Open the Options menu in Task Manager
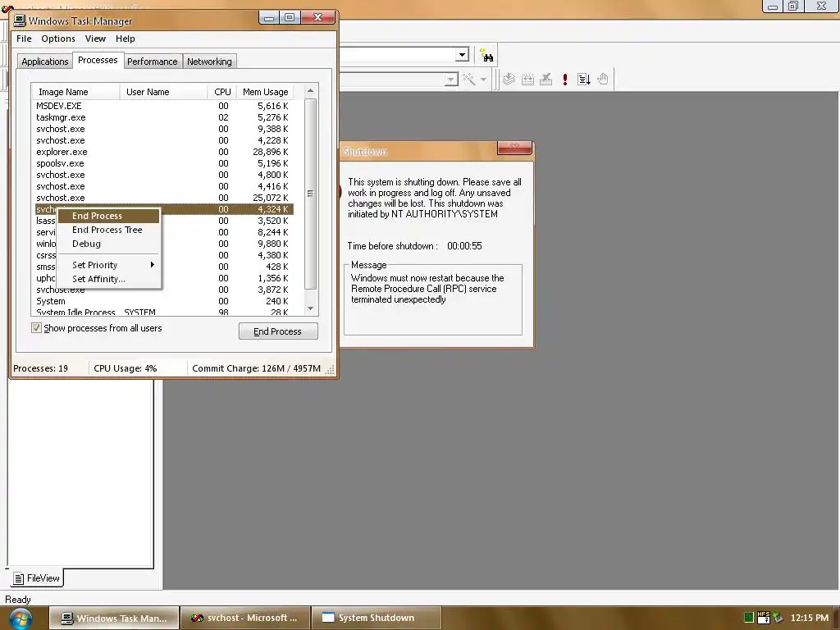This screenshot has width=840, height=630. tap(58, 39)
